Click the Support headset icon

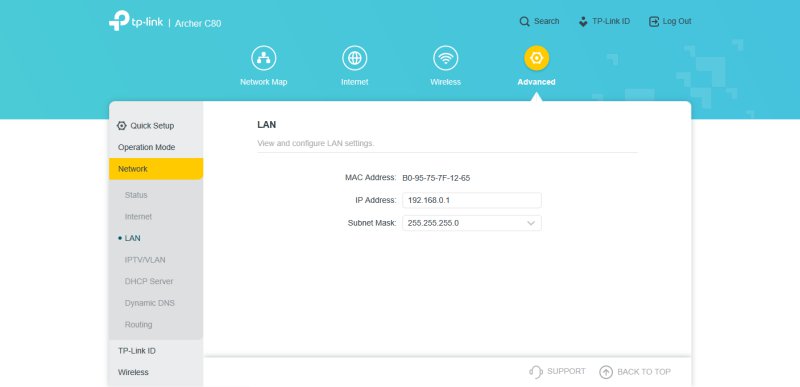pyautogui.click(x=536, y=372)
